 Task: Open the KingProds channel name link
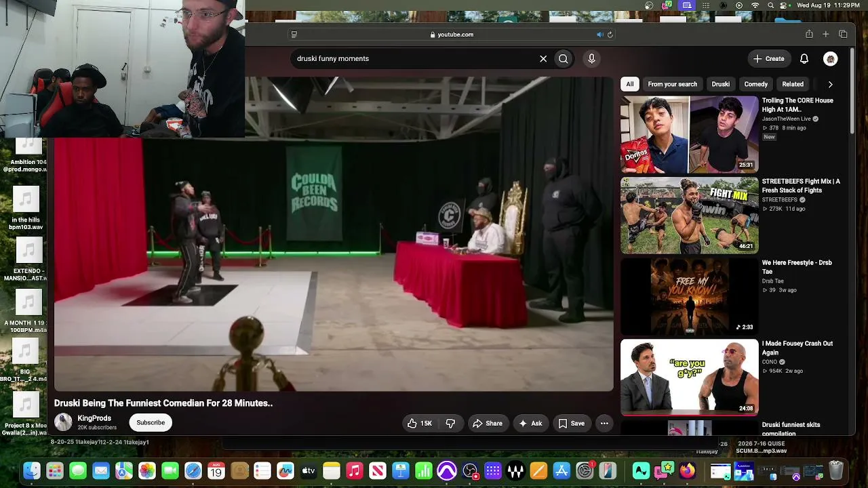coord(94,418)
